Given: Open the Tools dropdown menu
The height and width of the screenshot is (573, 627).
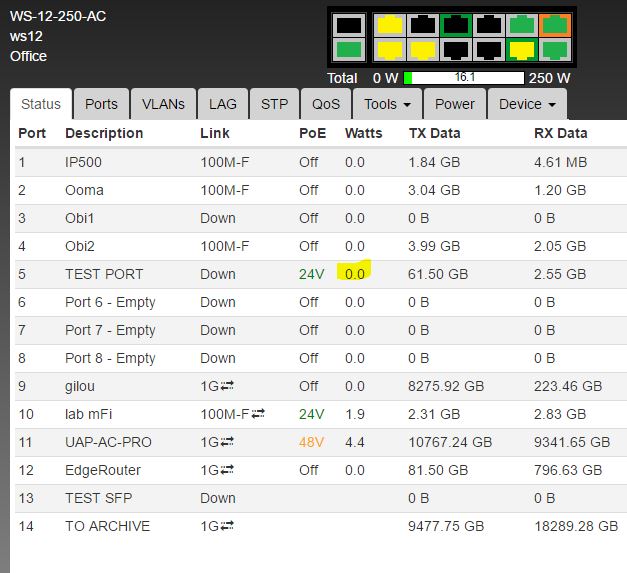Looking at the screenshot, I should (387, 104).
